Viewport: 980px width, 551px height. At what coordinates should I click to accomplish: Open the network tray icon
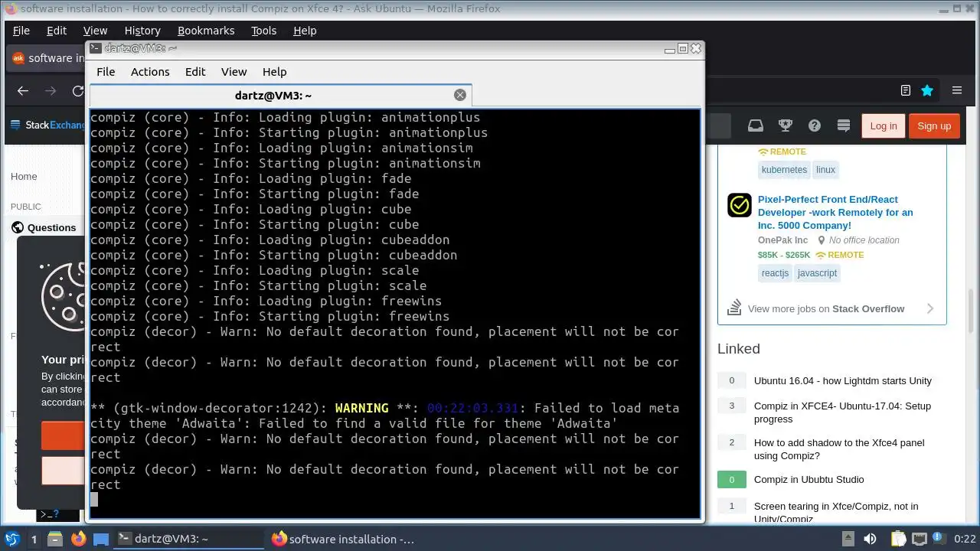point(920,539)
